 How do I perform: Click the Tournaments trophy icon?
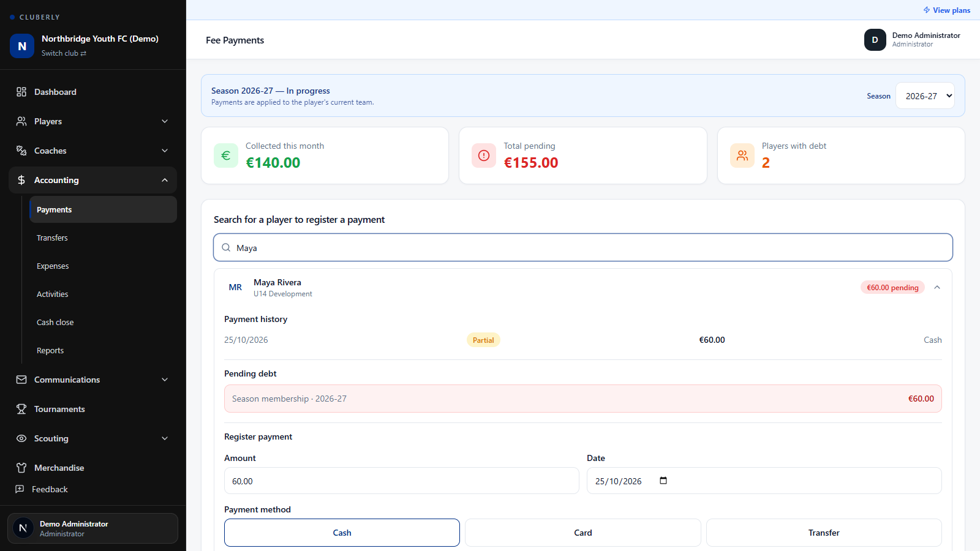point(21,409)
